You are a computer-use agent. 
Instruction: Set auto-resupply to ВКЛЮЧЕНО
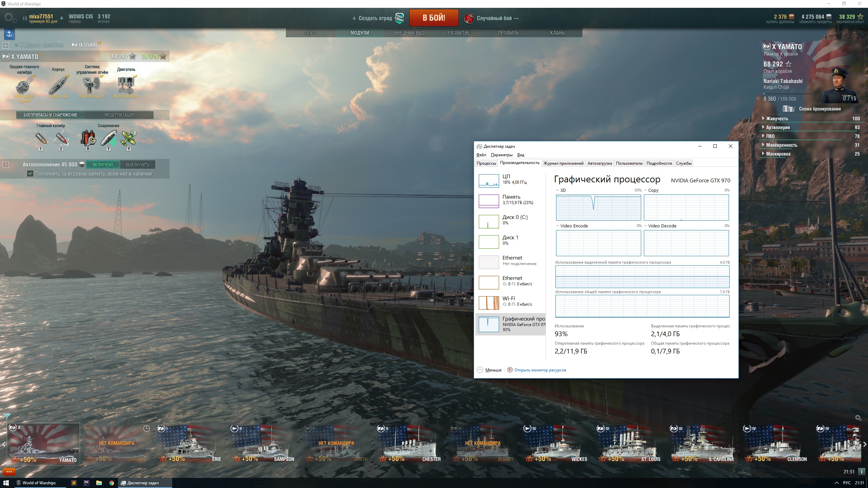[103, 165]
